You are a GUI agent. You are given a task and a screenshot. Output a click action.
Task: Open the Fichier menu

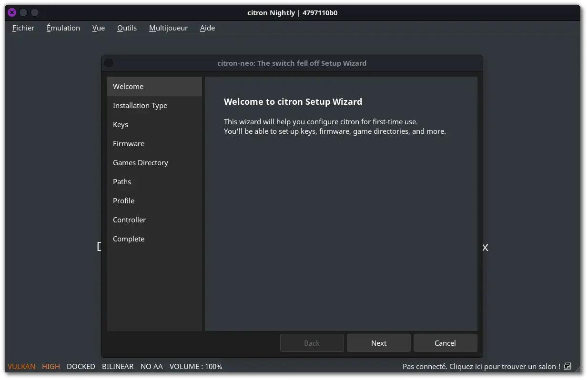click(23, 28)
